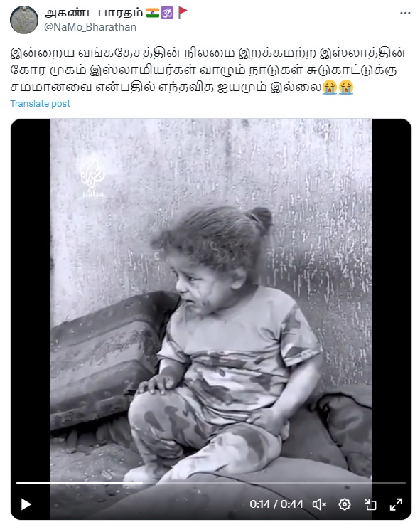Open the three-dot more options menu
420x532 pixels.
tap(405, 14)
